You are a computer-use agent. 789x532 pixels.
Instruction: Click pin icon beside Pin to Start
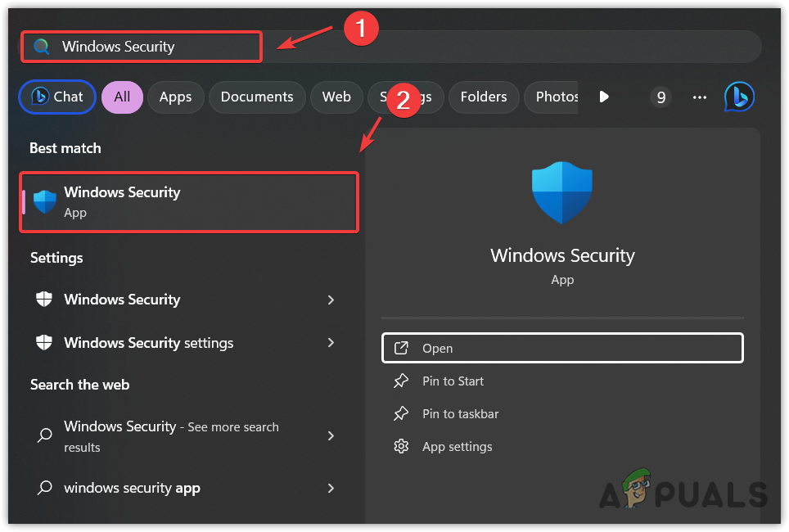point(401,381)
